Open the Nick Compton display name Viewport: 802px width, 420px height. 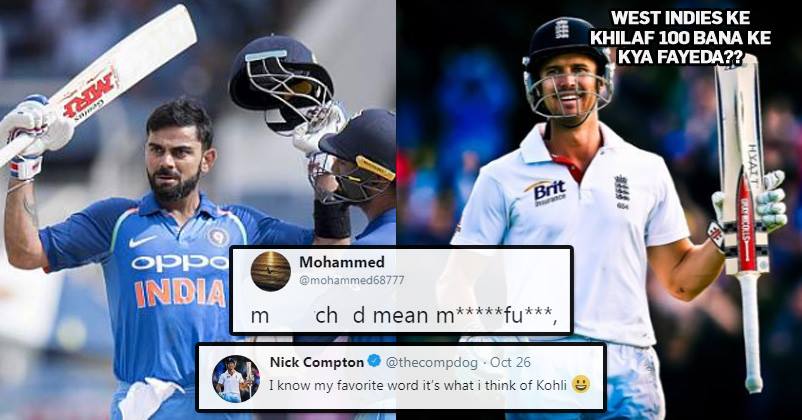pyautogui.click(x=317, y=362)
